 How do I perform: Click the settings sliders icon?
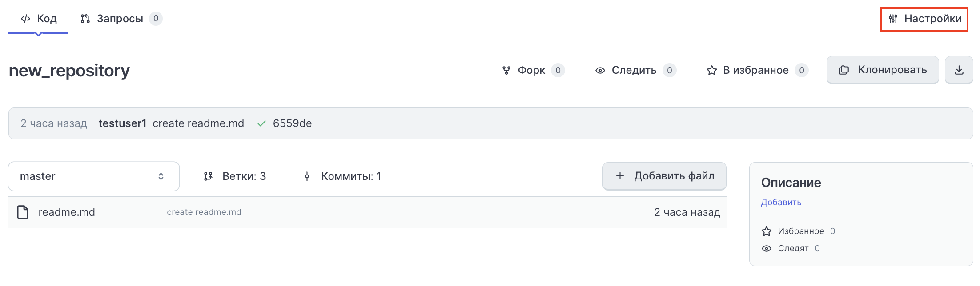[x=893, y=19]
